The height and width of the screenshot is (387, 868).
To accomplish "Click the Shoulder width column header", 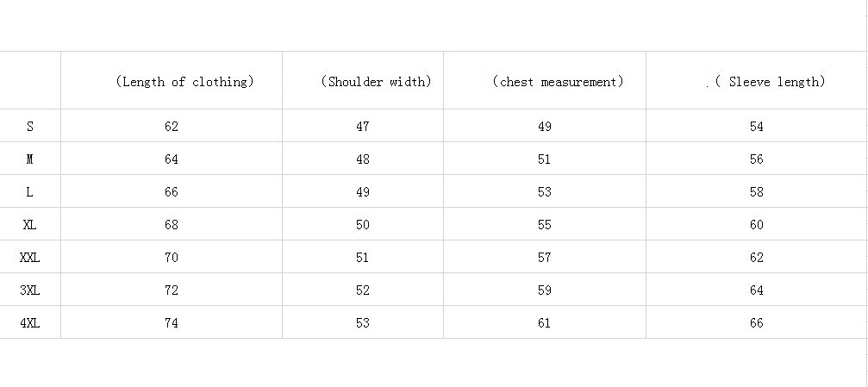I will coord(376,82).
